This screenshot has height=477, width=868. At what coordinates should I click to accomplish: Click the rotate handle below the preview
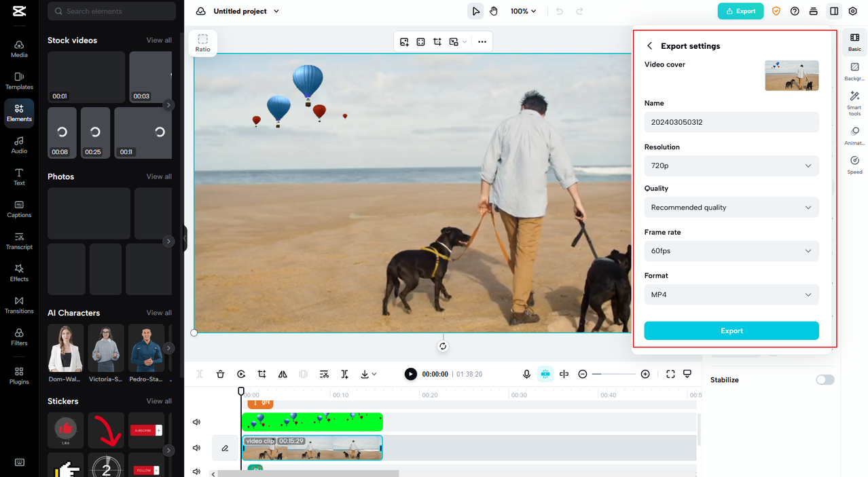pos(443,346)
